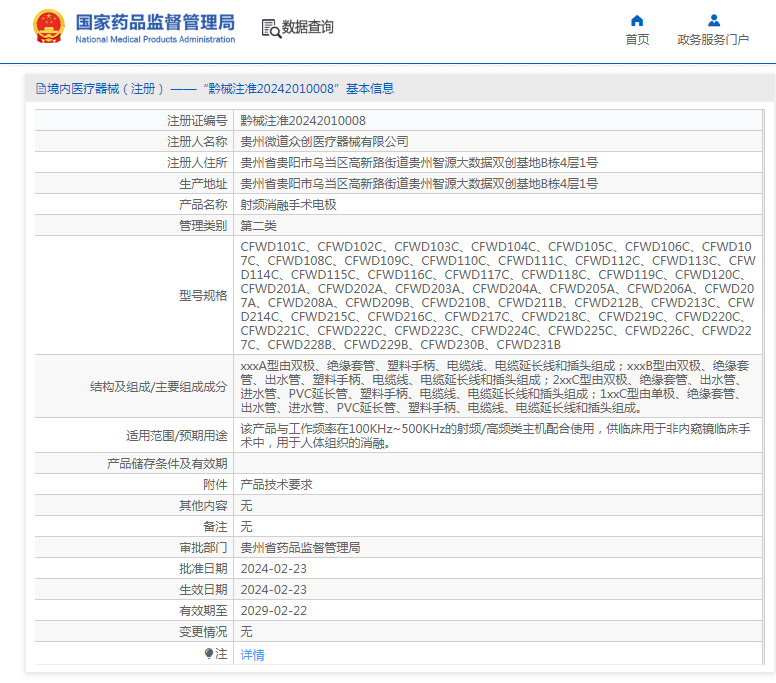
Task: Click the 首页 house icon
Action: click(x=637, y=20)
